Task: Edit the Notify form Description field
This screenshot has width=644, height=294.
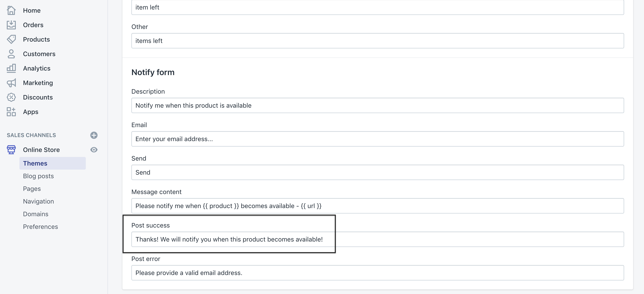Action: 378,105
